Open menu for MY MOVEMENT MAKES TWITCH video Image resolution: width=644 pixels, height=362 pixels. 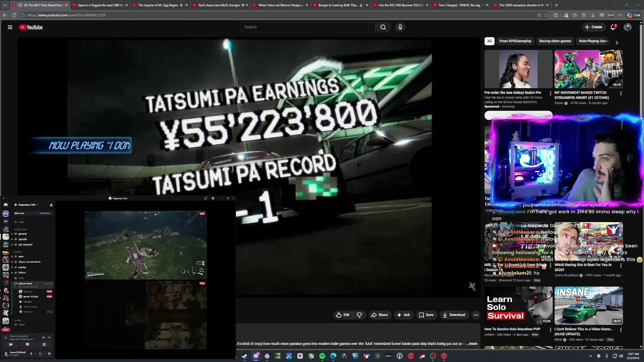(x=620, y=94)
